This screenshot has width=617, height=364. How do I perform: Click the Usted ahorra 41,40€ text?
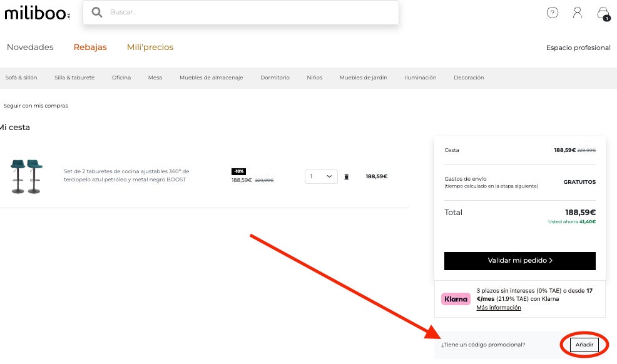click(x=572, y=221)
